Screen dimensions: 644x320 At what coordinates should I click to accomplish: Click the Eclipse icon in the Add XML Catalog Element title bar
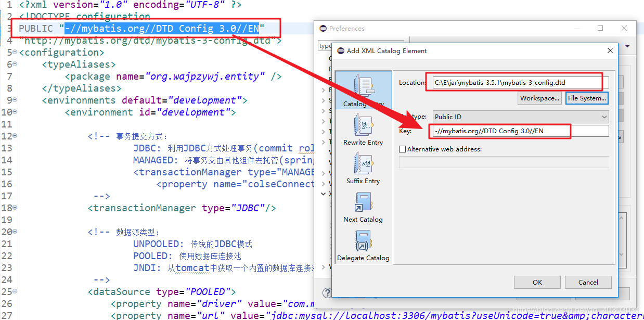coord(341,51)
